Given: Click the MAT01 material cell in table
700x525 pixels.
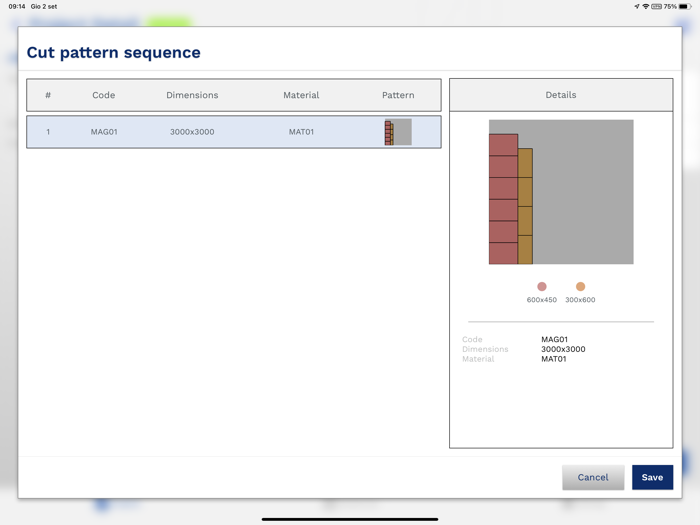Looking at the screenshot, I should [x=301, y=132].
